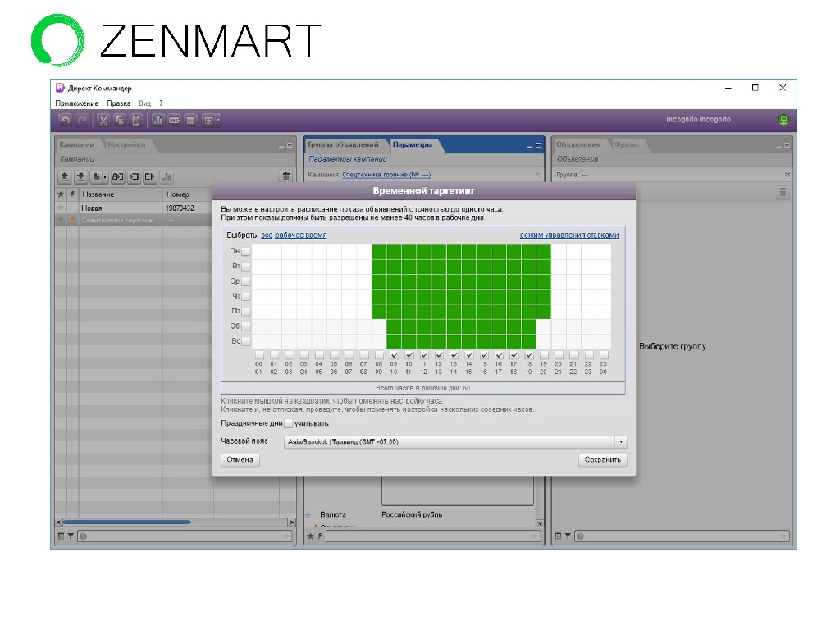Screen dimensions: 840x630
Task: Click the download campaigns arrow icon
Action: (x=80, y=177)
